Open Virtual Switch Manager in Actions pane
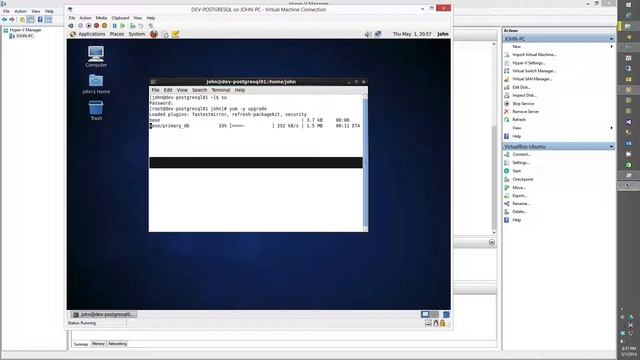Viewport: 640px width, 360px height. click(x=534, y=71)
